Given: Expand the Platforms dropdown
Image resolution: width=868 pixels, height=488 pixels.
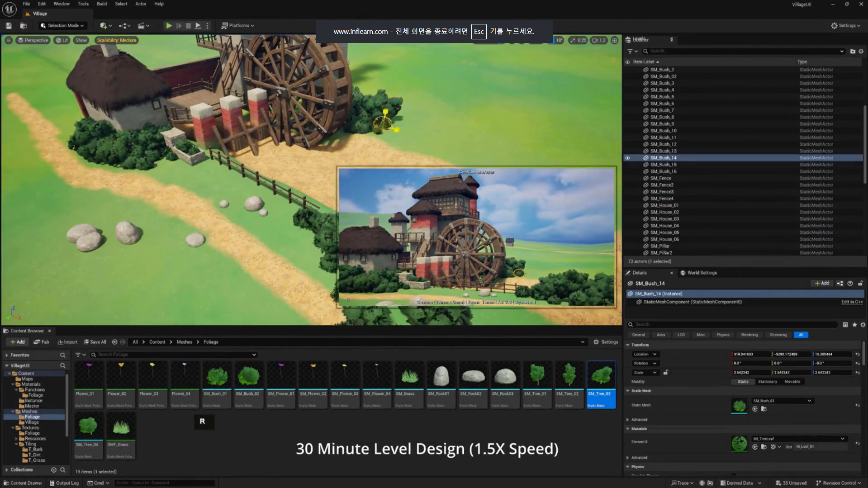Looking at the screenshot, I should (x=238, y=26).
